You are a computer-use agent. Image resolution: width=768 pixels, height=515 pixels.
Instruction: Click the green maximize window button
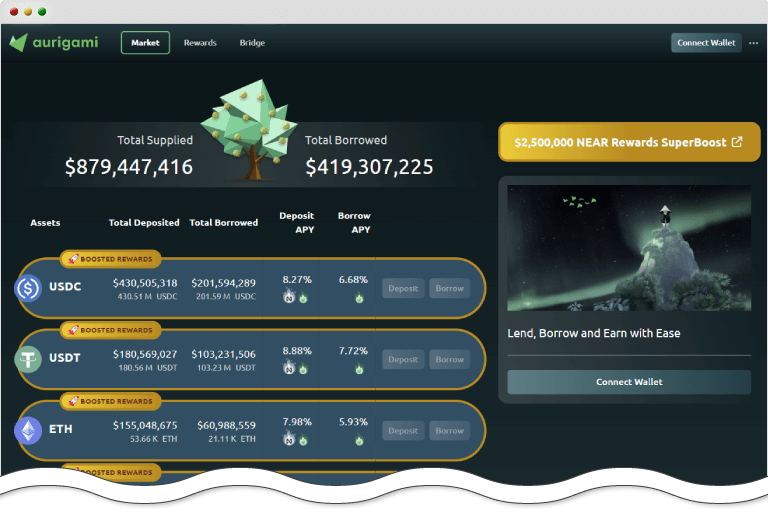coord(42,12)
